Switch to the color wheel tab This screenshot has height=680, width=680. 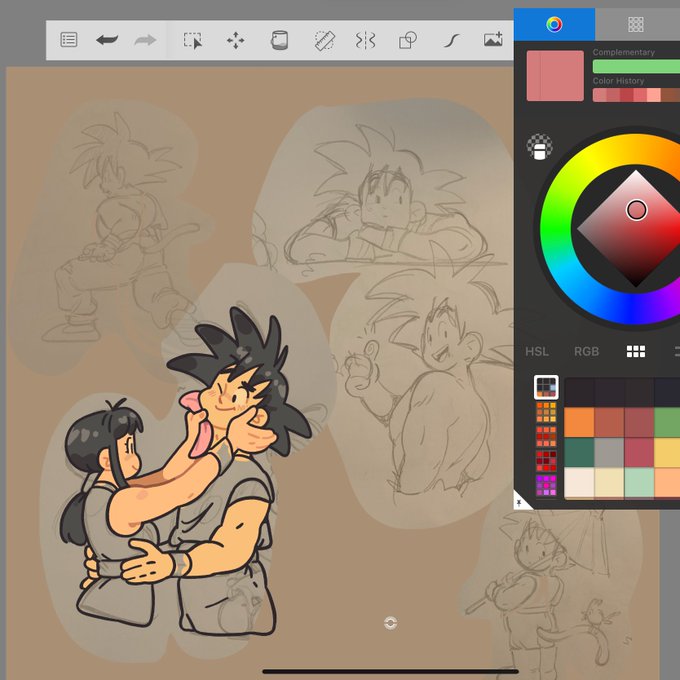point(554,24)
